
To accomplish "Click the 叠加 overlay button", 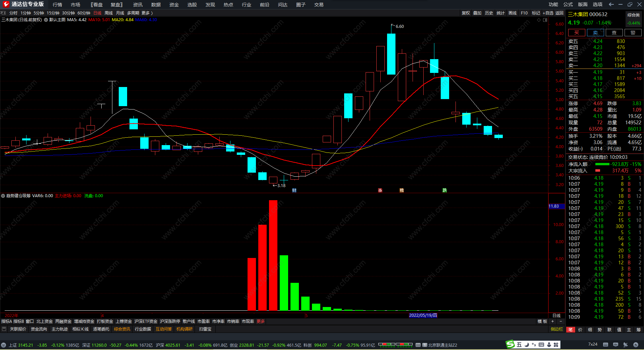I will coord(477,13).
